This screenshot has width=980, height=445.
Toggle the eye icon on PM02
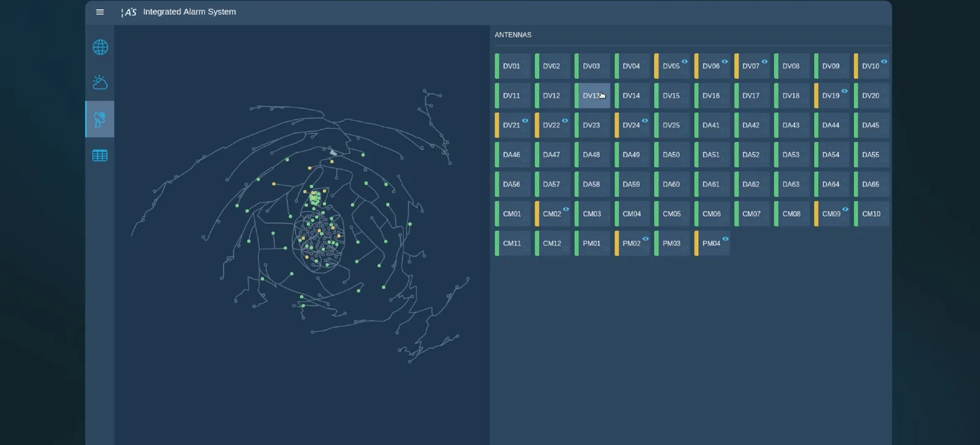coord(645,239)
